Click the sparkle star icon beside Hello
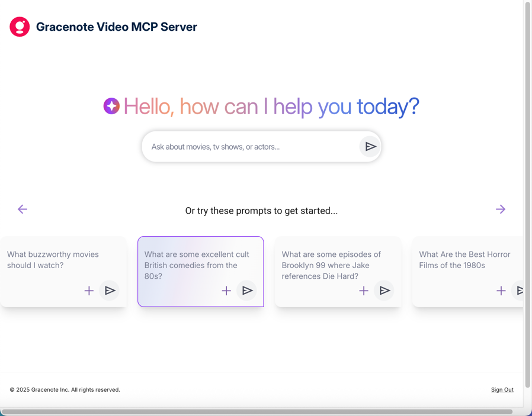The width and height of the screenshot is (532, 416). pyautogui.click(x=111, y=106)
